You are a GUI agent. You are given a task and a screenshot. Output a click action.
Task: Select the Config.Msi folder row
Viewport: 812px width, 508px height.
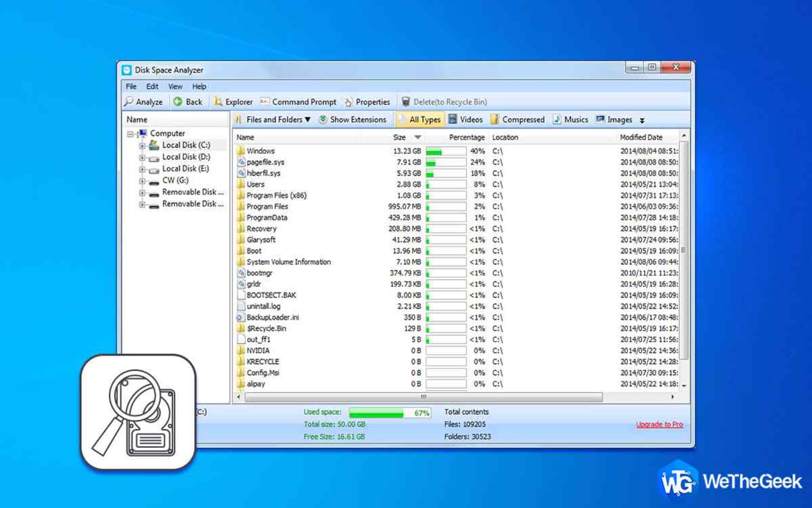pyautogui.click(x=456, y=373)
